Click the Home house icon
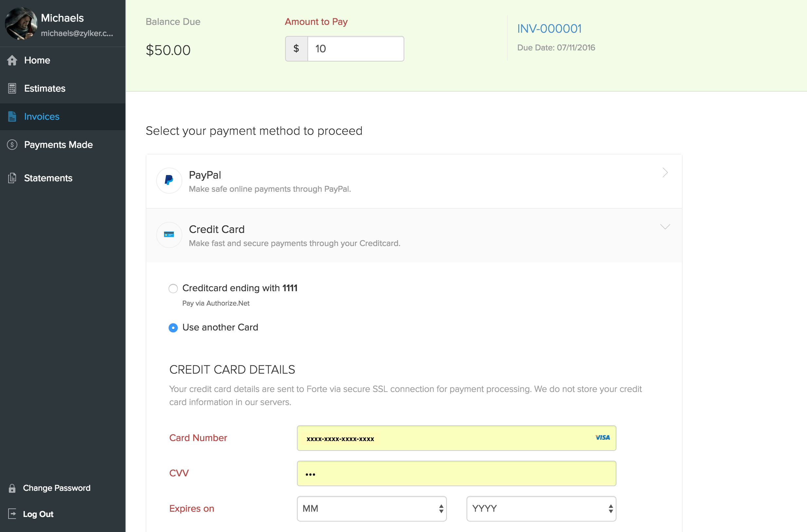This screenshot has width=807, height=532. pos(12,61)
